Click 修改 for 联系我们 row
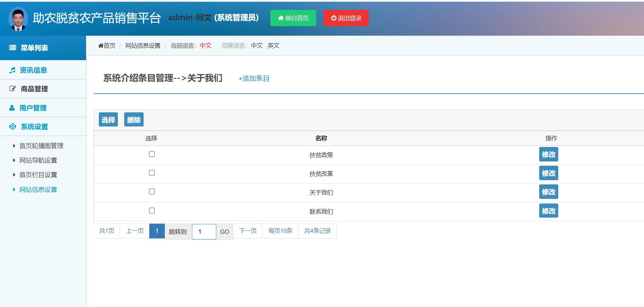 coord(549,211)
